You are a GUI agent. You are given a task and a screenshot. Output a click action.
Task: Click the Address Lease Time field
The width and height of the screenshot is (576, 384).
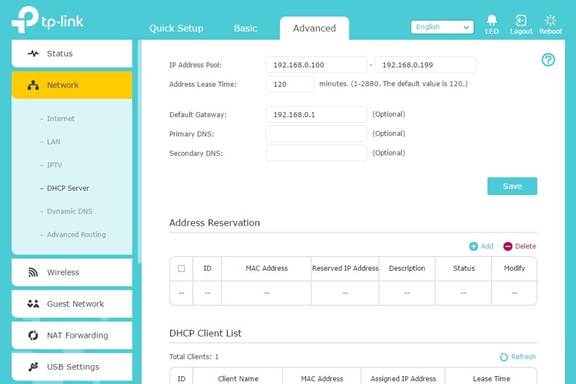(290, 84)
